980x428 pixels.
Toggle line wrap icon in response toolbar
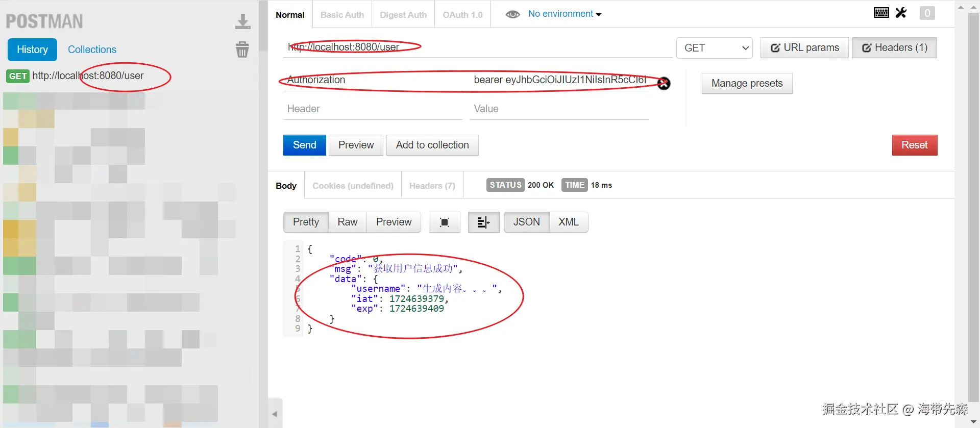(483, 222)
